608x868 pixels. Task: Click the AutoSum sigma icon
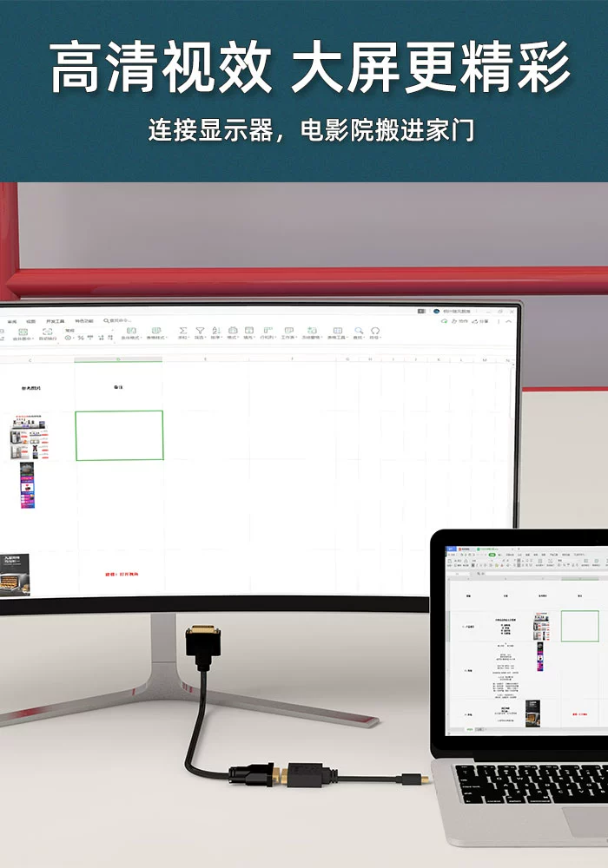pyautogui.click(x=182, y=332)
